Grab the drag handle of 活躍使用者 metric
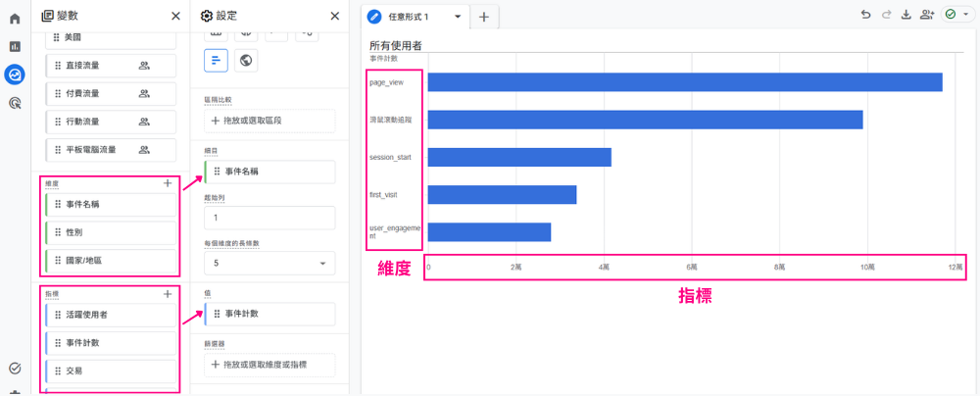 click(57, 315)
